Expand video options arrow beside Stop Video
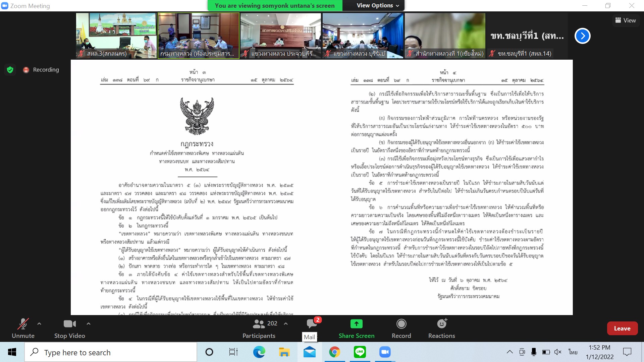 [89, 324]
